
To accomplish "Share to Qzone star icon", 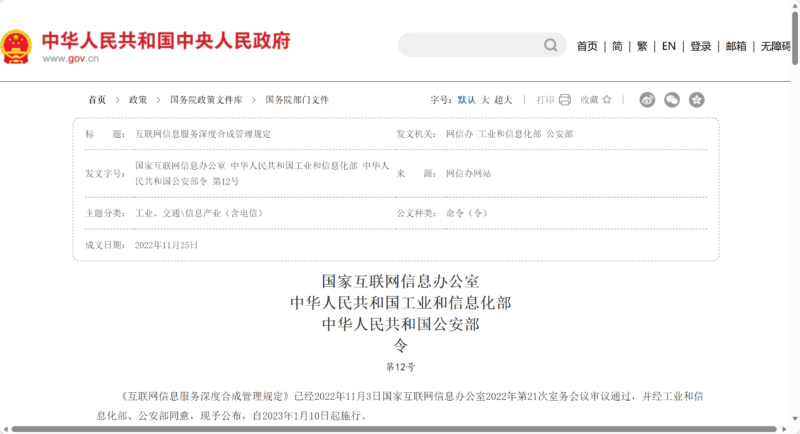I will pyautogui.click(x=696, y=100).
